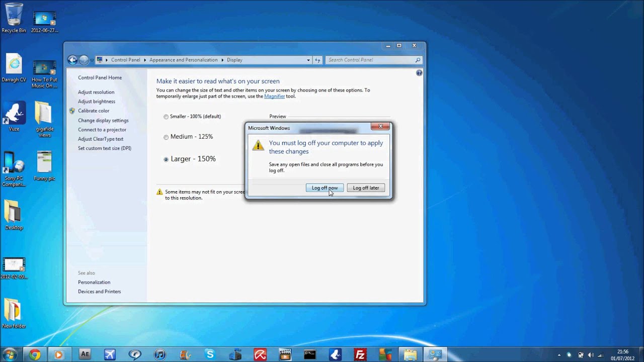The width and height of the screenshot is (644, 362).
Task: Click the Windows Start orb
Action: [x=10, y=354]
